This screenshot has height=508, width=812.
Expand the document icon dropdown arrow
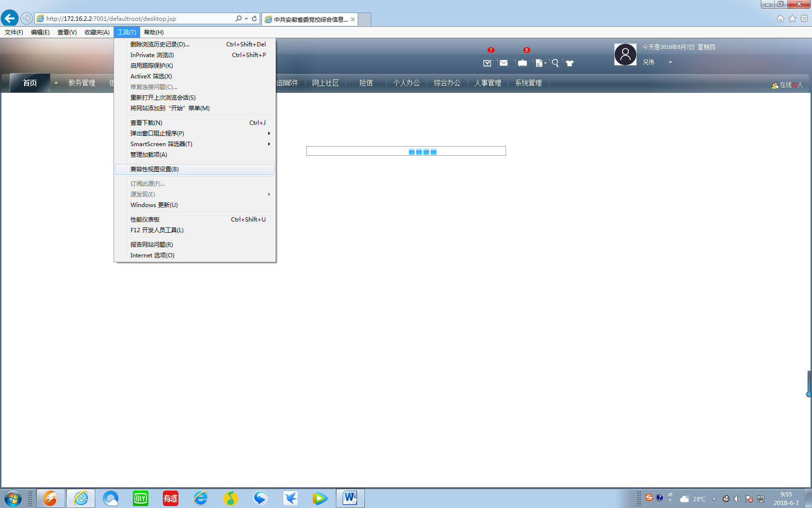[x=546, y=63]
